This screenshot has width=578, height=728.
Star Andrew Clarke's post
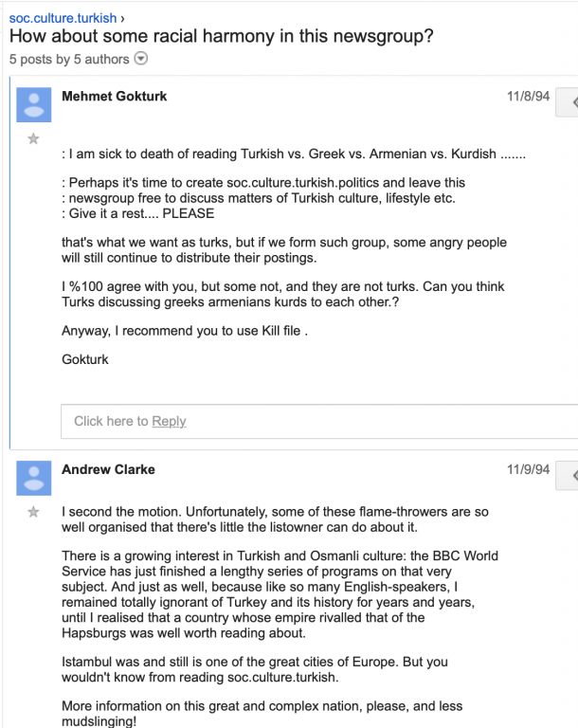point(33,512)
